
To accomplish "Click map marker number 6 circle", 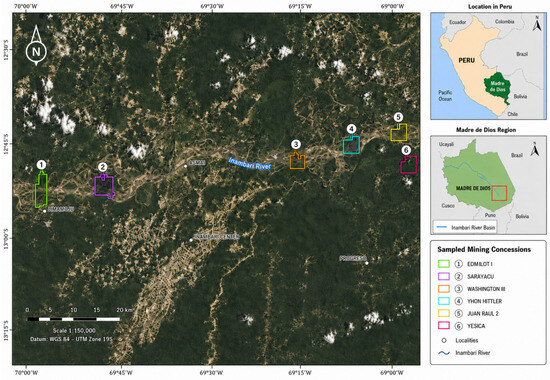I will 406,150.
